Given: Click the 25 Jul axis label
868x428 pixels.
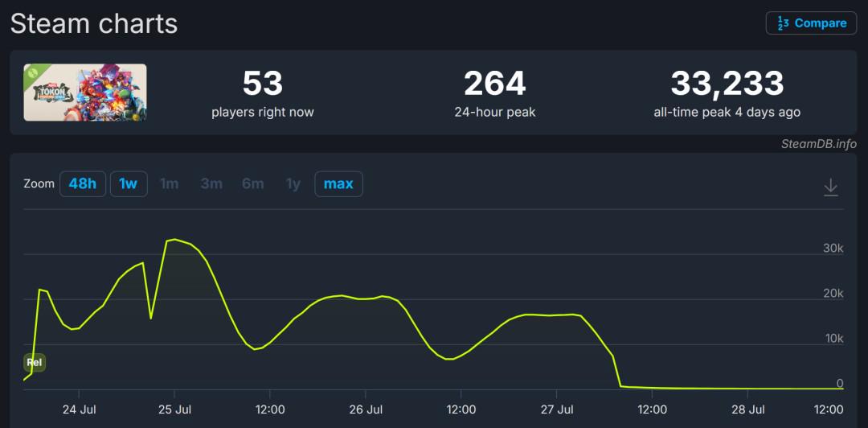Looking at the screenshot, I should click(x=174, y=409).
